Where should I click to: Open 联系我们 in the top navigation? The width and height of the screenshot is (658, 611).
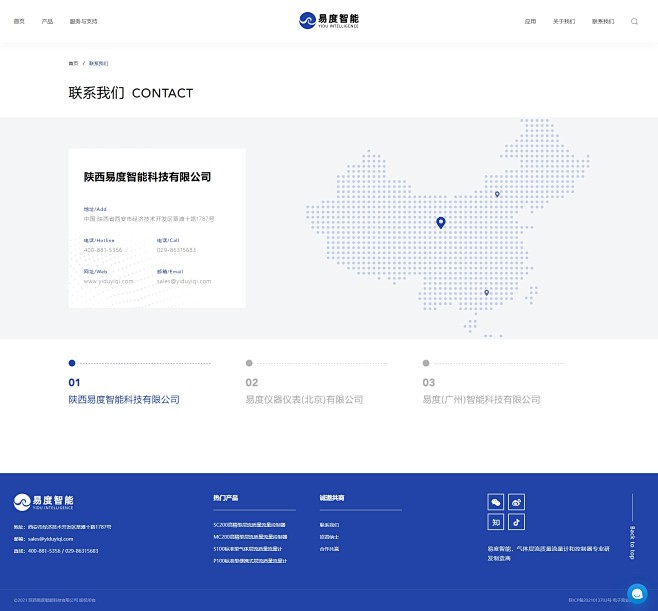[603, 21]
